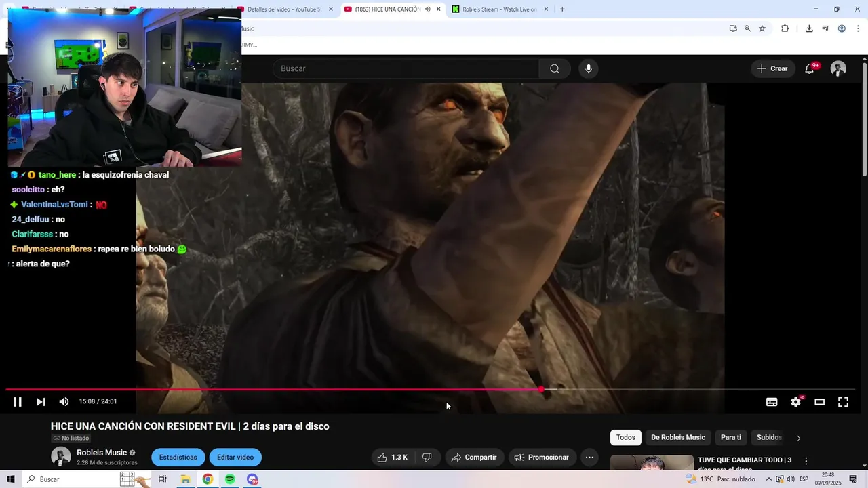
Task: Pause the video playback
Action: pyautogui.click(x=18, y=402)
